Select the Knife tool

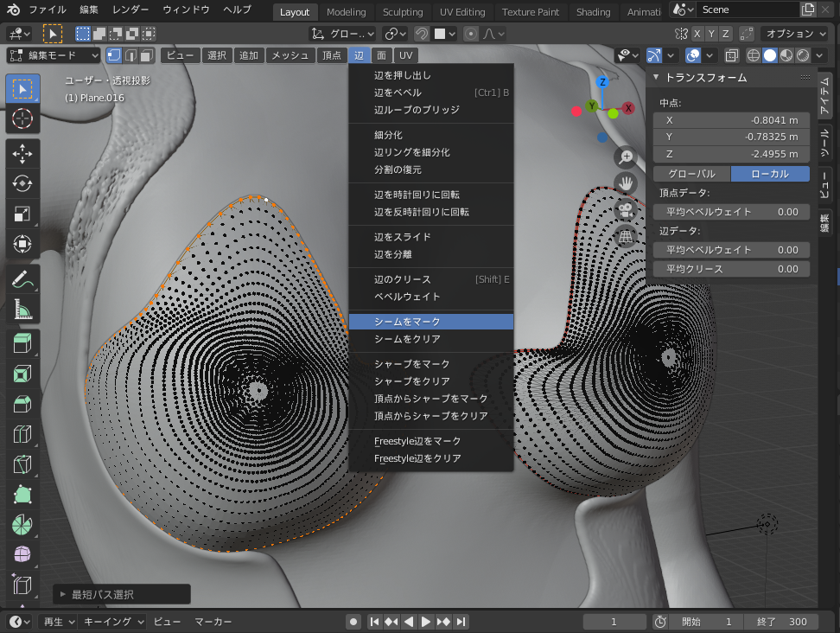(22, 464)
